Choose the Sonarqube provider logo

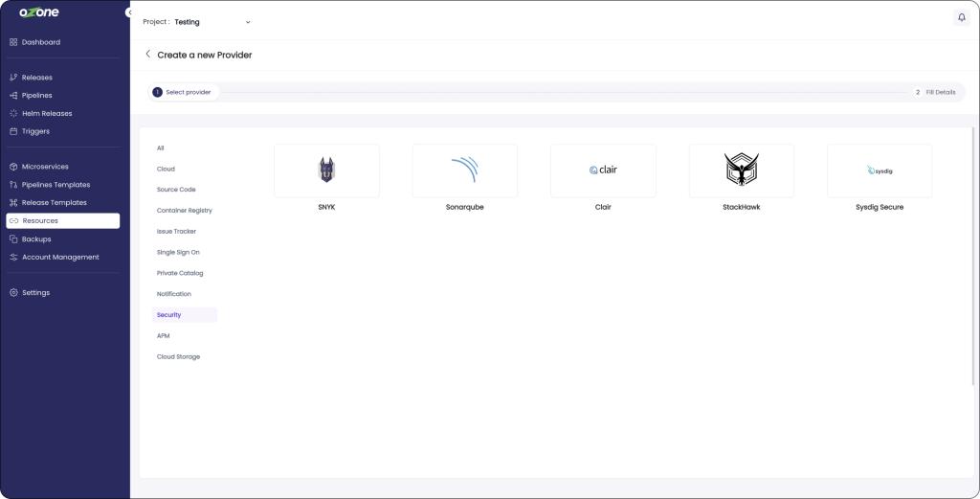[x=464, y=170]
